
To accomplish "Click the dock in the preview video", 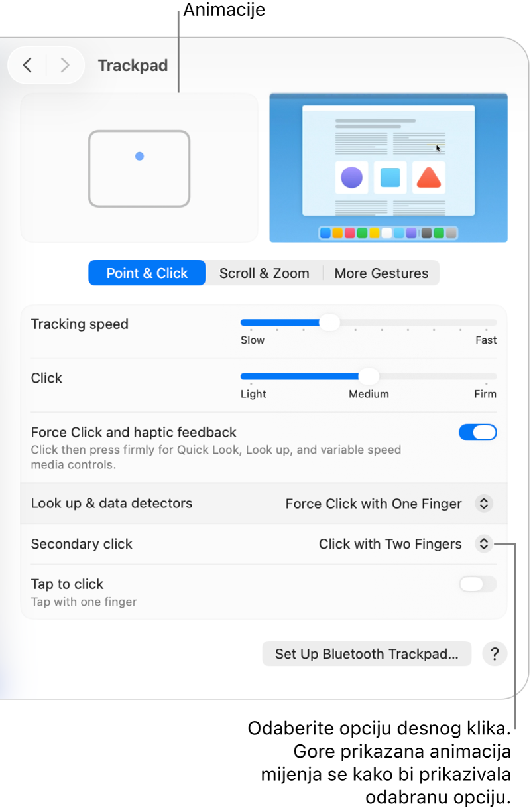I will point(388,233).
